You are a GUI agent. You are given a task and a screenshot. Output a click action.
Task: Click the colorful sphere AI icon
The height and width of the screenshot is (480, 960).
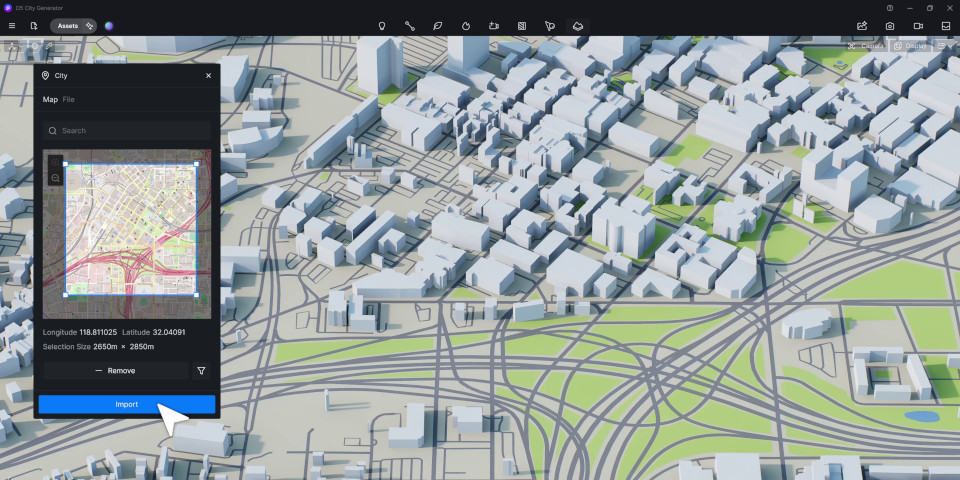tap(108, 26)
